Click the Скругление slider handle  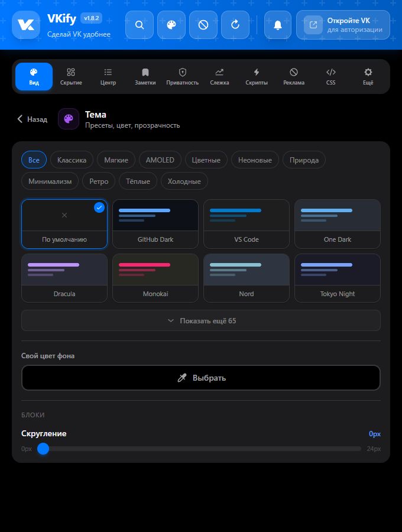[x=43, y=449]
